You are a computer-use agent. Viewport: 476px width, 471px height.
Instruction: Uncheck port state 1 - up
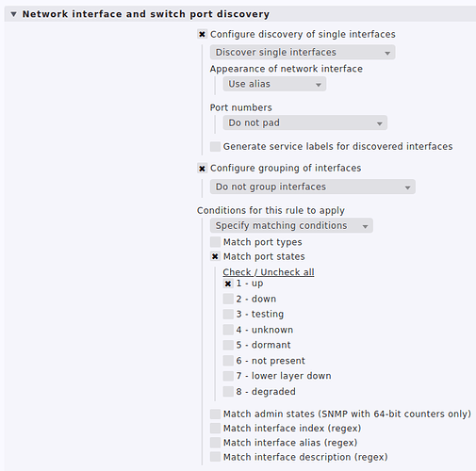point(228,284)
